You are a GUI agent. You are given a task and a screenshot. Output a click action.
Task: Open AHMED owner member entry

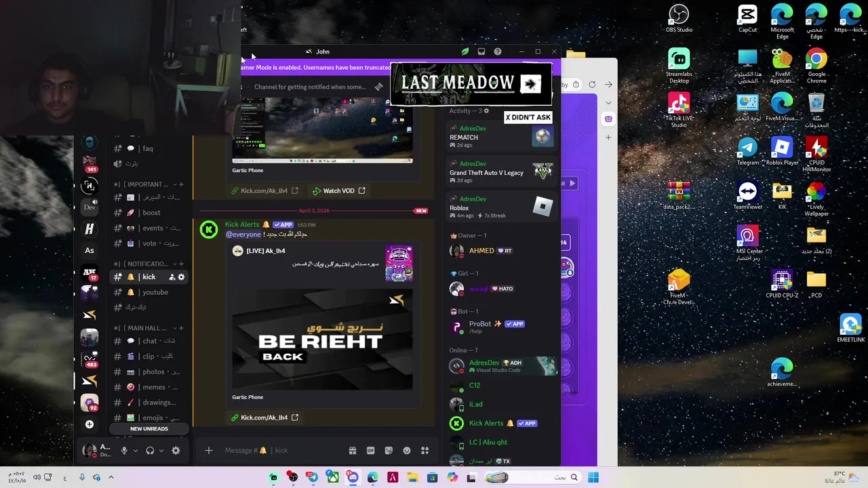503,251
